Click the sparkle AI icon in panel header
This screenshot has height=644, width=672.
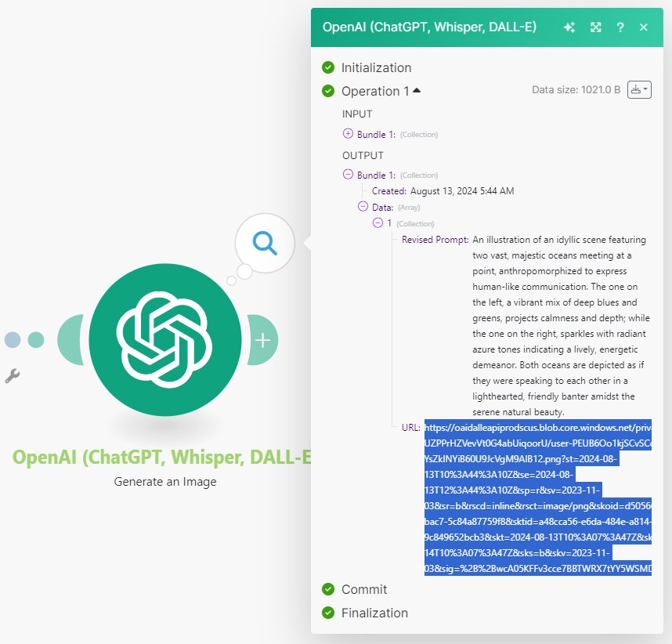(569, 27)
